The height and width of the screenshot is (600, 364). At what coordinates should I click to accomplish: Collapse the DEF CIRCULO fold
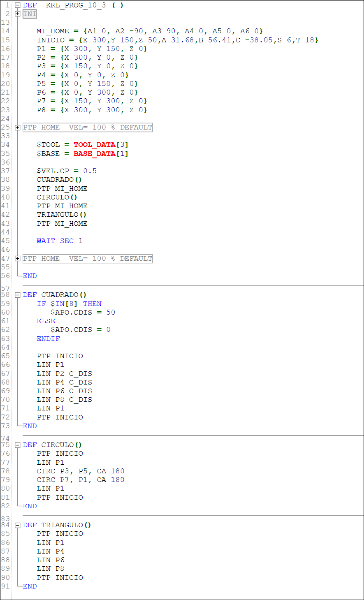(x=18, y=445)
